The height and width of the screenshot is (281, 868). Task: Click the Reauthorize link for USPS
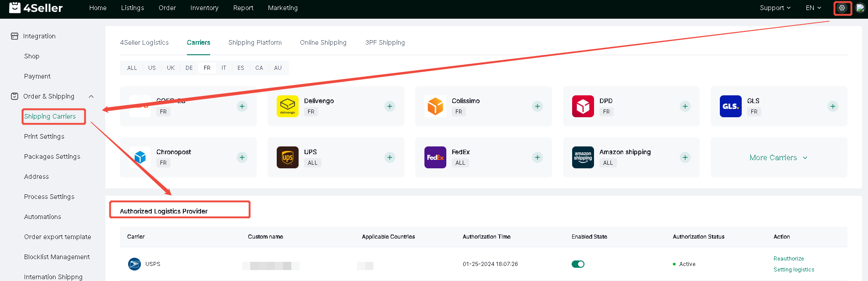(x=789, y=259)
